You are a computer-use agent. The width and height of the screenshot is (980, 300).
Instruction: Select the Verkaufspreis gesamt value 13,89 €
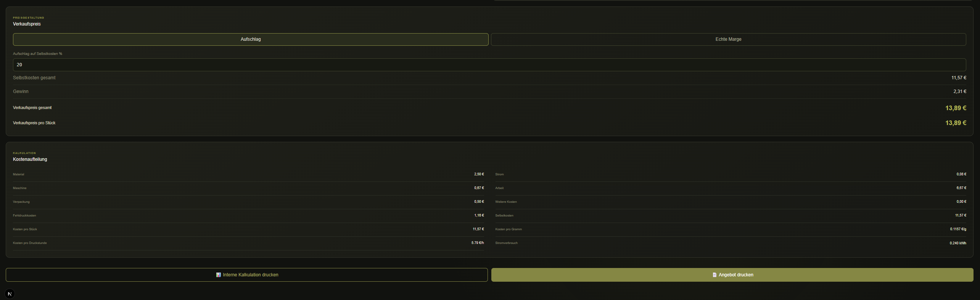(956, 108)
